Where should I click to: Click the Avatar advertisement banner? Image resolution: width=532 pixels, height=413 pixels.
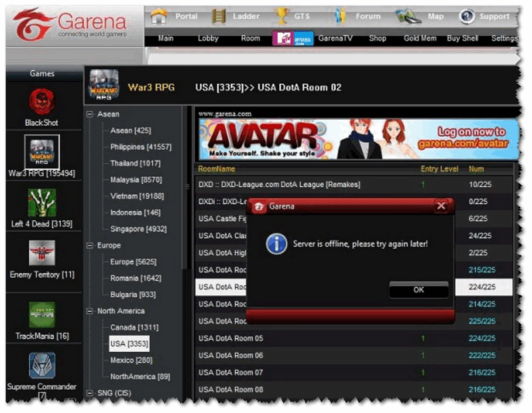(x=358, y=139)
